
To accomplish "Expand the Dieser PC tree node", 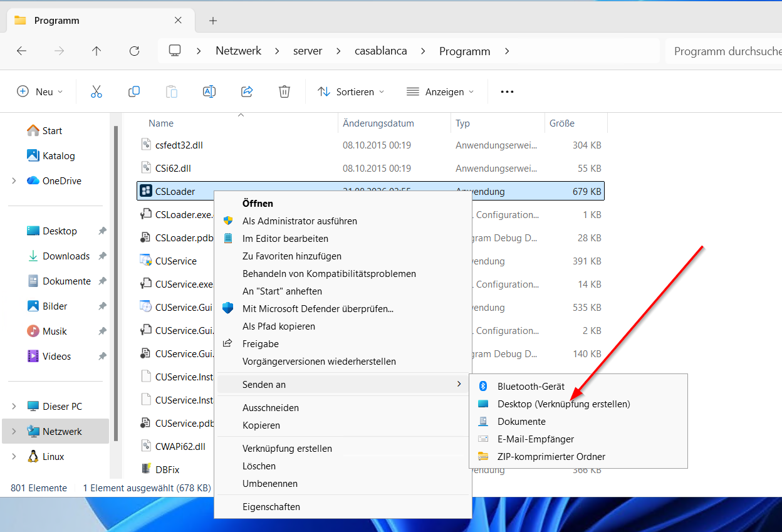I will [x=14, y=407].
